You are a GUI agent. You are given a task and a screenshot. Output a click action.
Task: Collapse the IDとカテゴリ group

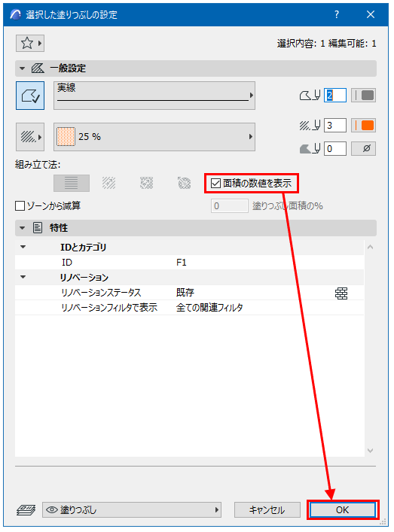23,247
